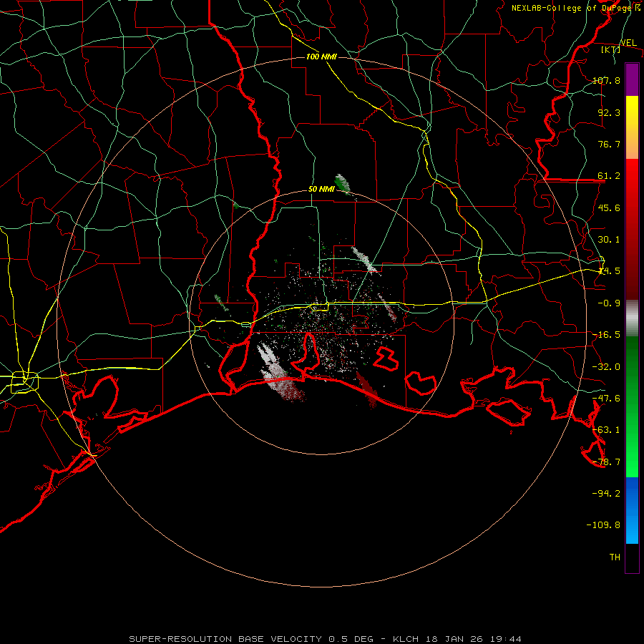Click the Super-Resolution Base Velocity caption
The image size is (644, 644).
pos(326,639)
